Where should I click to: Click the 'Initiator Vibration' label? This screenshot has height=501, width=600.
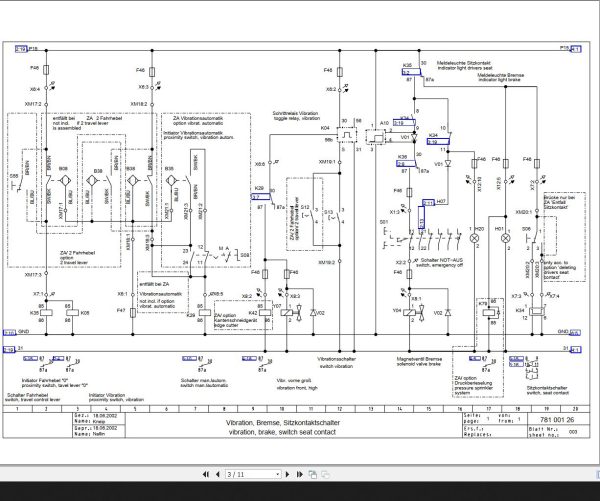(x=107, y=395)
